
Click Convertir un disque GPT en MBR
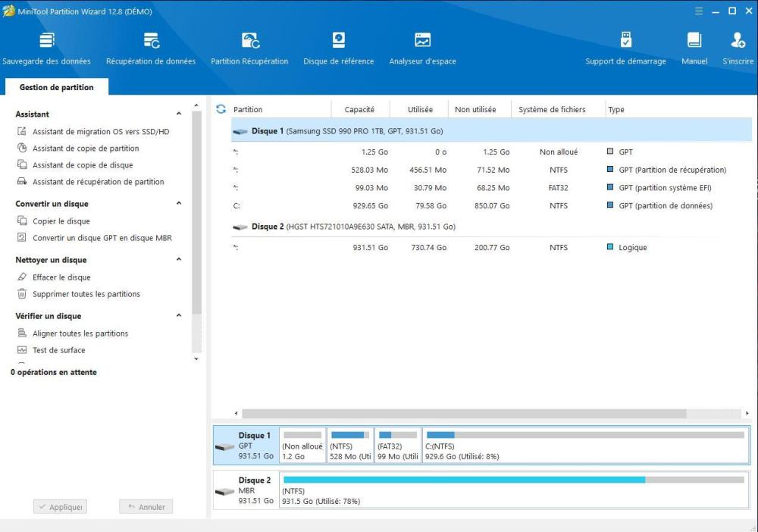[x=102, y=238]
